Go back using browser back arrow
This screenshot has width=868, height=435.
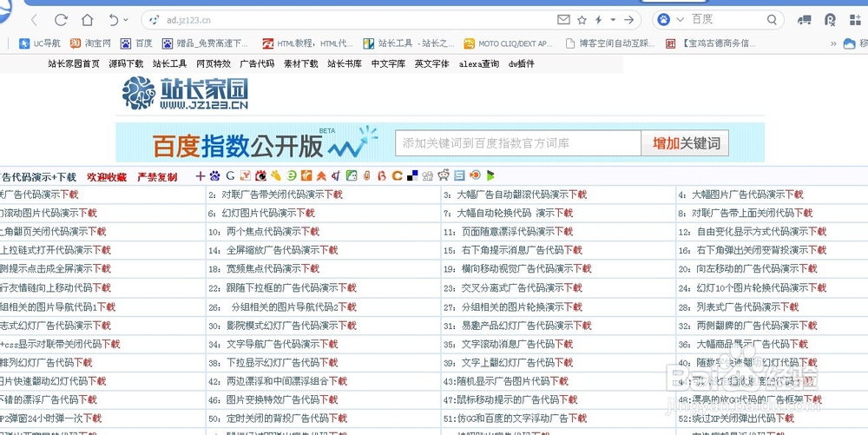click(x=34, y=21)
